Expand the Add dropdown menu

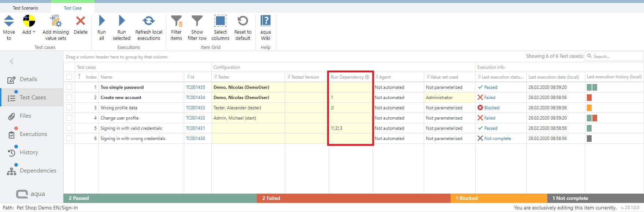click(x=34, y=32)
